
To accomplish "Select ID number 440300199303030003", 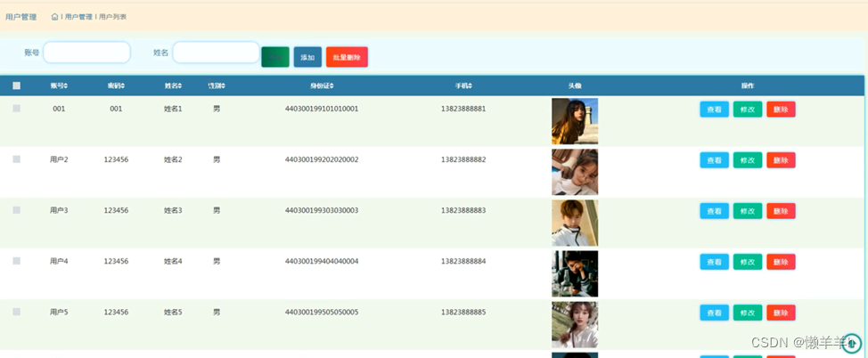I will [322, 211].
